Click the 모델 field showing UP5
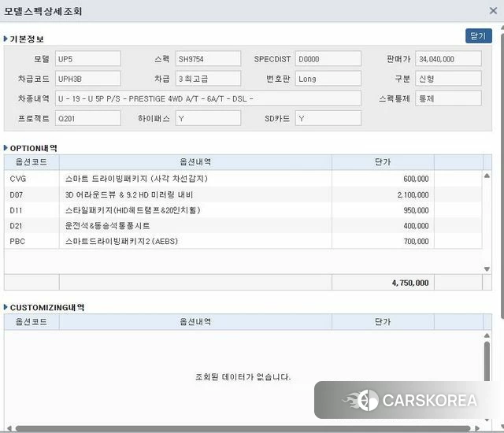The height and width of the screenshot is (433, 504). point(87,59)
